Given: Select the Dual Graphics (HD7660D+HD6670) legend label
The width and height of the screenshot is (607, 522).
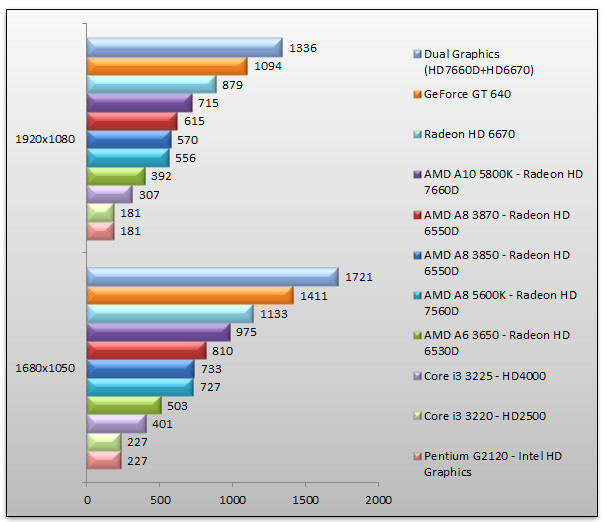Looking at the screenshot, I should [x=479, y=62].
